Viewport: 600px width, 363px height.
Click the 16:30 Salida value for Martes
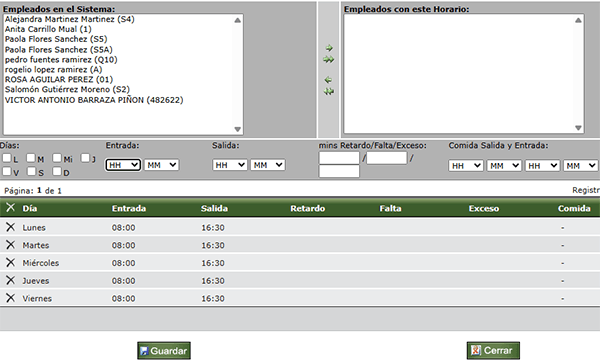pos(213,245)
